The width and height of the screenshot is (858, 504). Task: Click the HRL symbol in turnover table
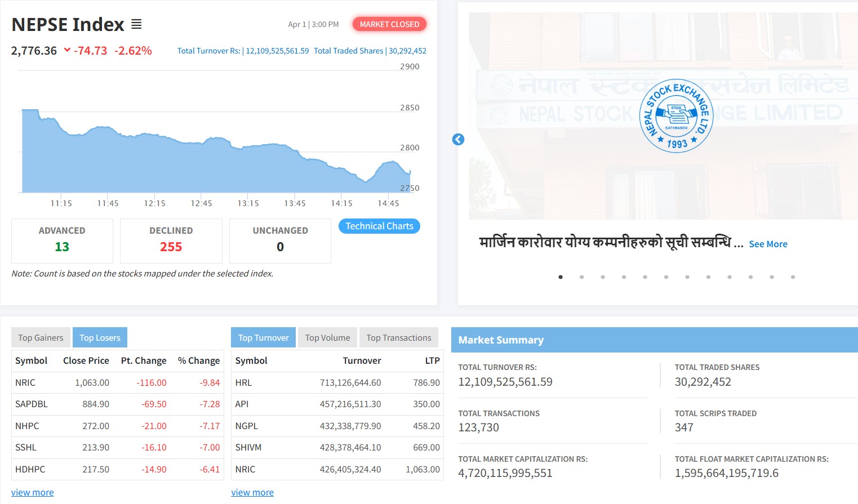pyautogui.click(x=243, y=383)
